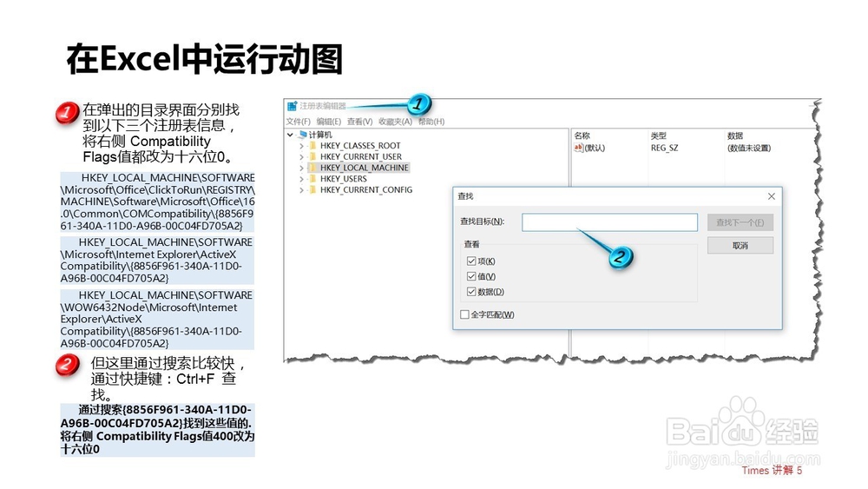Select the HKEY_USERS tree item
Viewport: 868px width, 489px height.
[x=343, y=179]
